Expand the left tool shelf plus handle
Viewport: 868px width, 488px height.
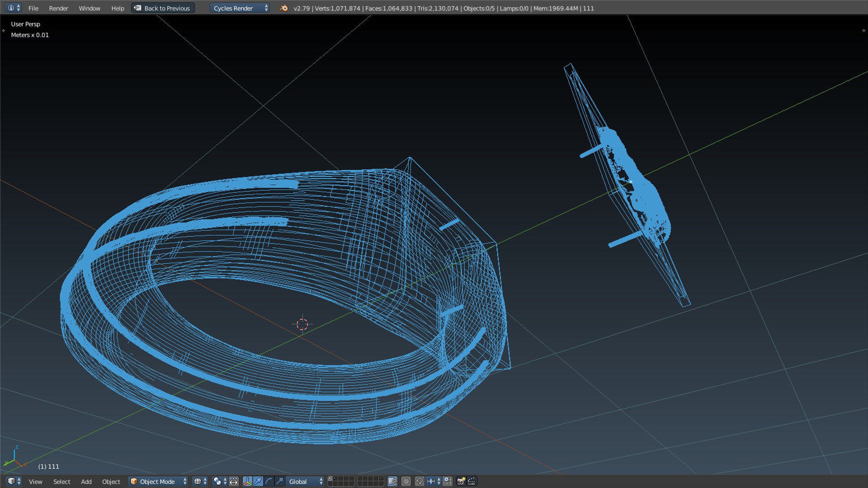[4, 31]
